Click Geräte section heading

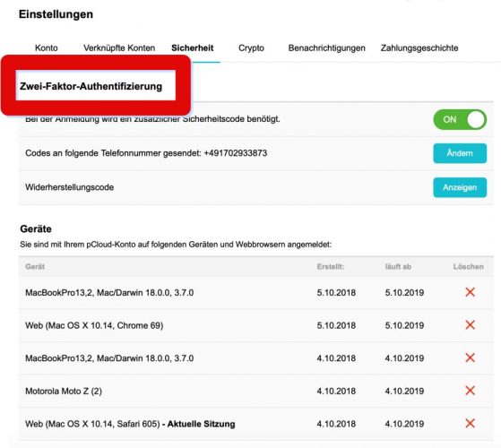click(x=36, y=229)
